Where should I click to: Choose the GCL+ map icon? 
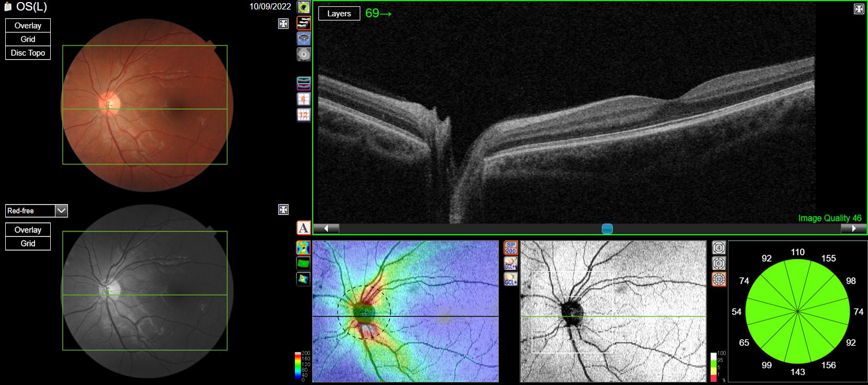511,279
